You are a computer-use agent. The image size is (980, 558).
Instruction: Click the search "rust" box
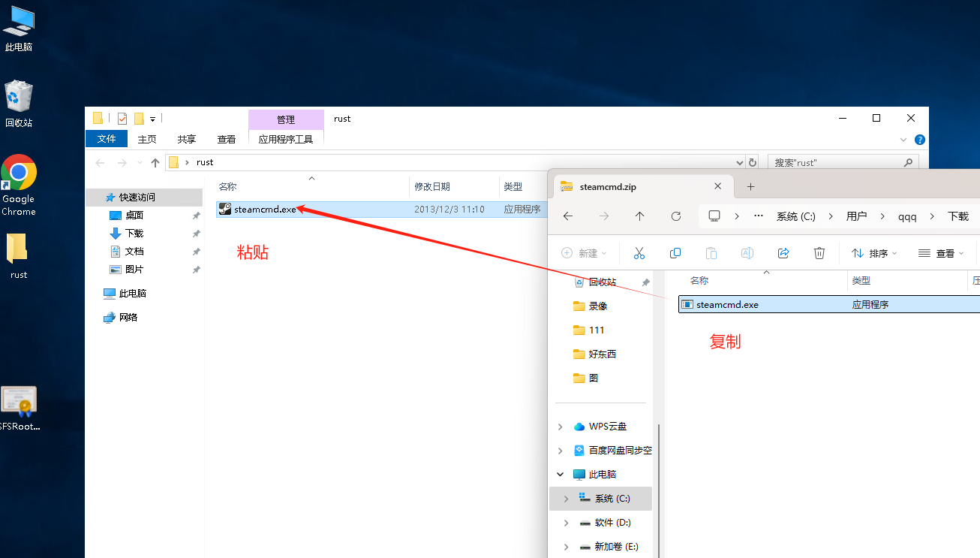(x=843, y=162)
